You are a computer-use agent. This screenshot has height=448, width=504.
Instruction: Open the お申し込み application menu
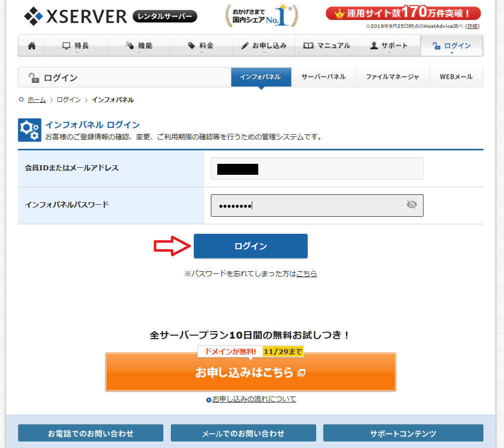coord(264,45)
